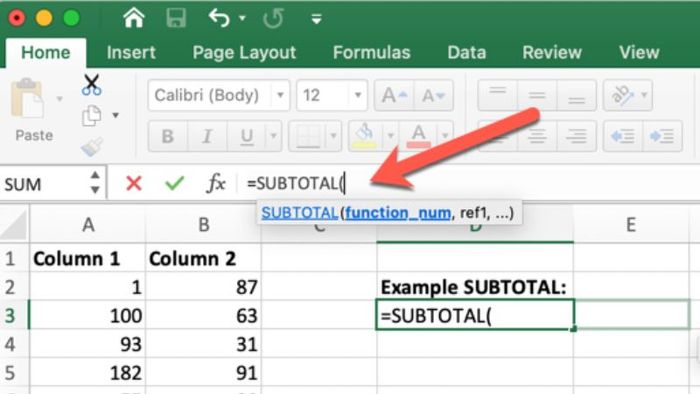
Task: Click the Cut scissors icon
Action: pyautogui.click(x=92, y=85)
